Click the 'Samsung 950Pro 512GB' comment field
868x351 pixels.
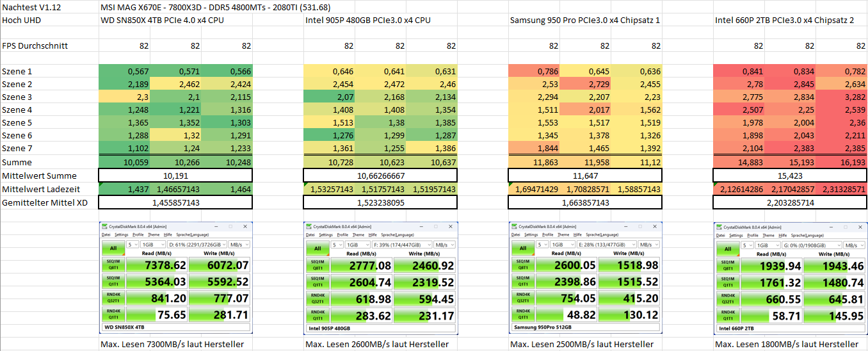pos(586,328)
